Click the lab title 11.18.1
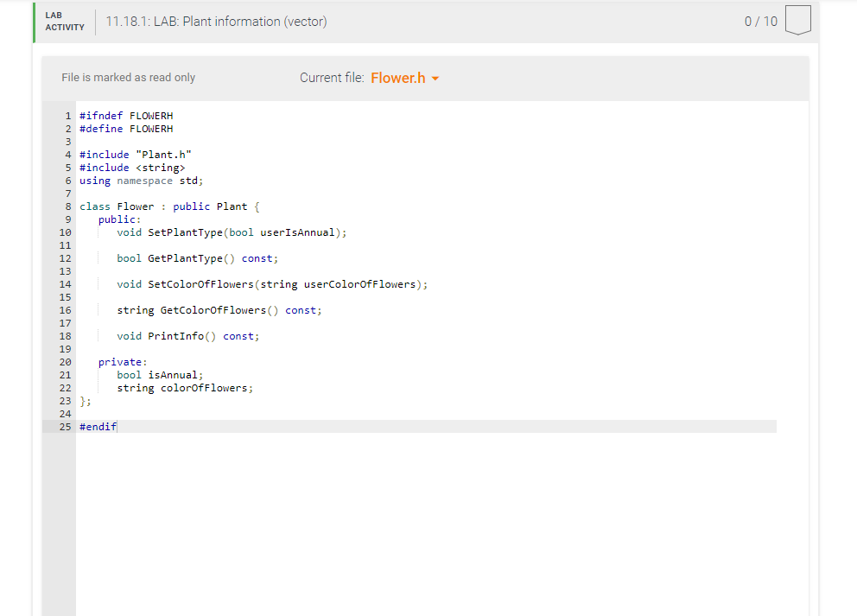 [x=216, y=21]
